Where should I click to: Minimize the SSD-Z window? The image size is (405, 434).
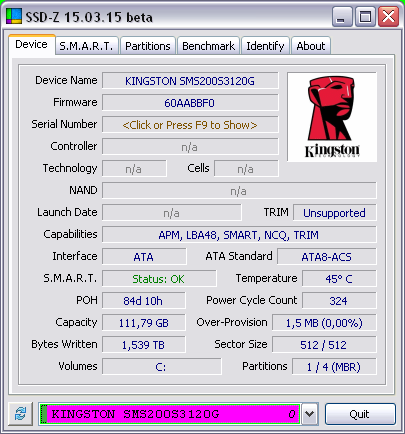click(342, 16)
